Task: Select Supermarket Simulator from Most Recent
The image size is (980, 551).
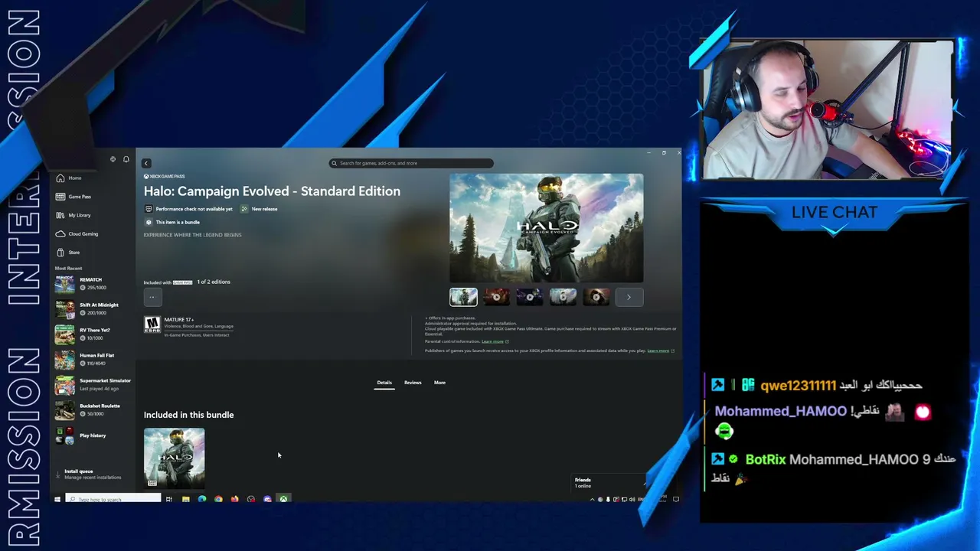Action: [x=92, y=384]
